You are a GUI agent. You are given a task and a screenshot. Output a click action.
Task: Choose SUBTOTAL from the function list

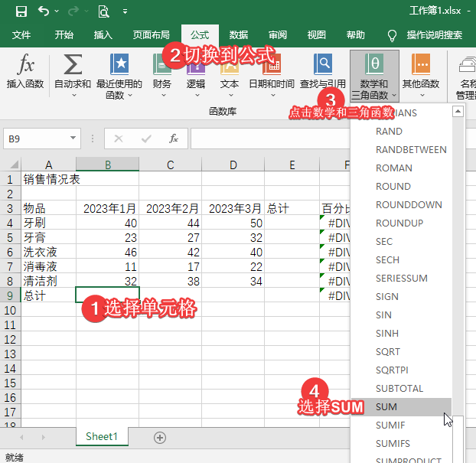pyautogui.click(x=401, y=388)
